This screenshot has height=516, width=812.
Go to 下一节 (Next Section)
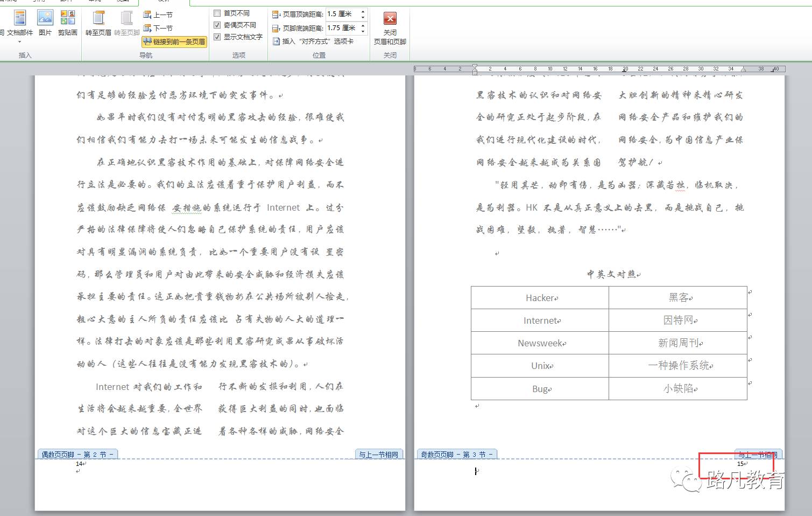point(158,28)
